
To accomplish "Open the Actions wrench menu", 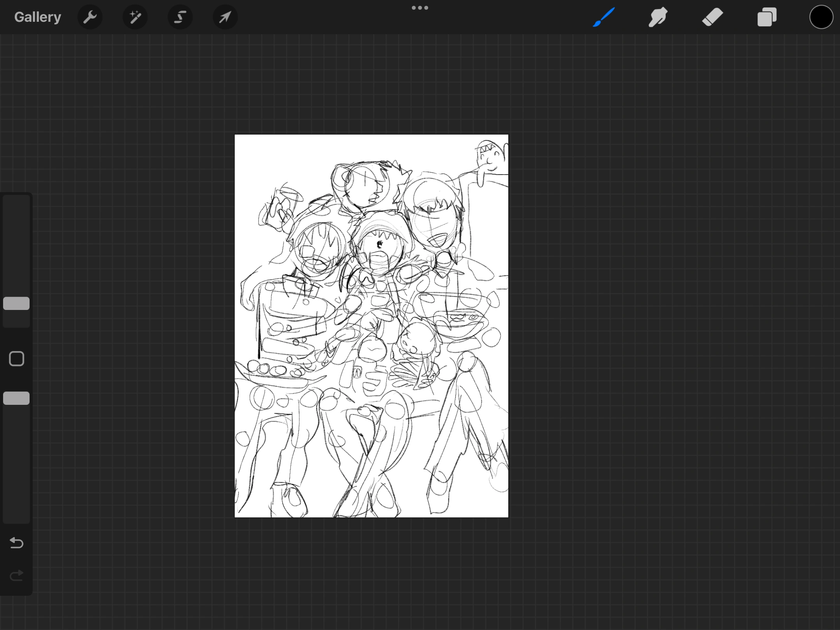I will point(90,17).
